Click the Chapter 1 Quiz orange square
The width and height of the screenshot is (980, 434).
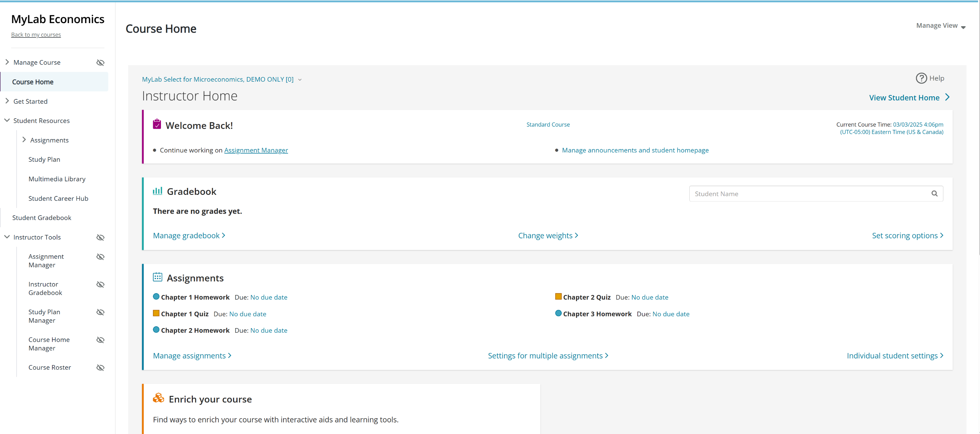pos(156,313)
